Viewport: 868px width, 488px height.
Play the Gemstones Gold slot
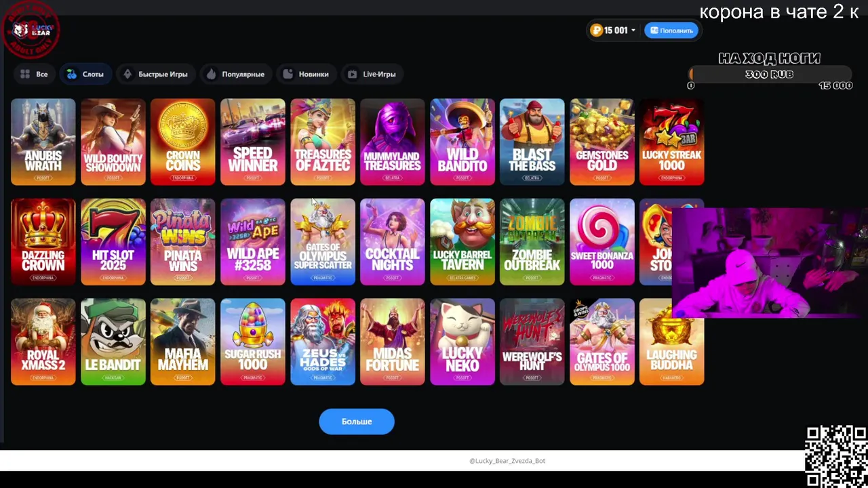(602, 142)
